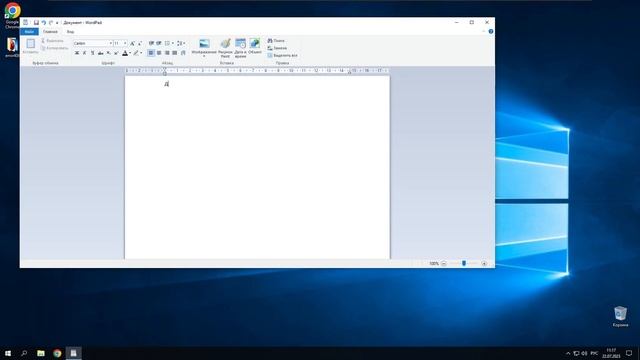This screenshot has width=640, height=360.
Task: Open the list style dropdown arrow
Action: coord(172,43)
